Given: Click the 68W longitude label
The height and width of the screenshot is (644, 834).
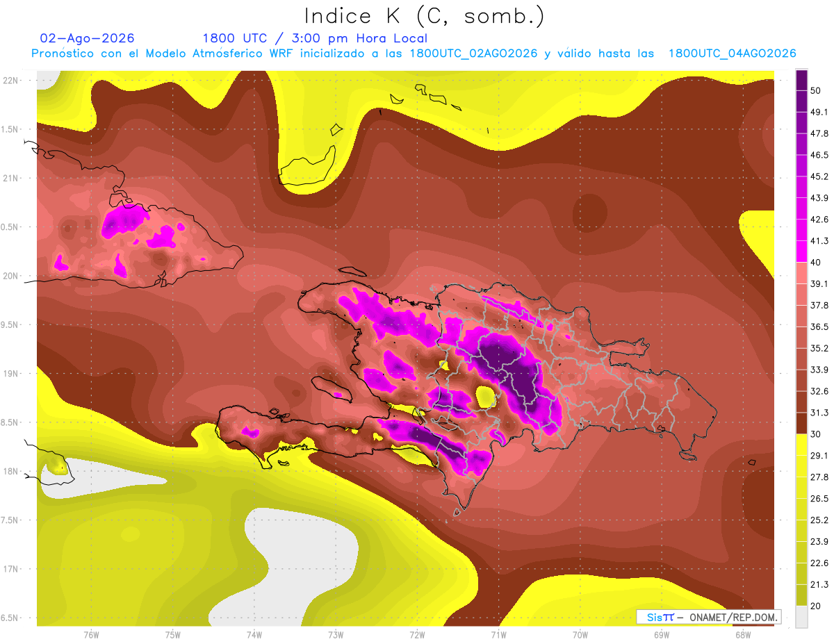Looking at the screenshot, I should point(743,634).
